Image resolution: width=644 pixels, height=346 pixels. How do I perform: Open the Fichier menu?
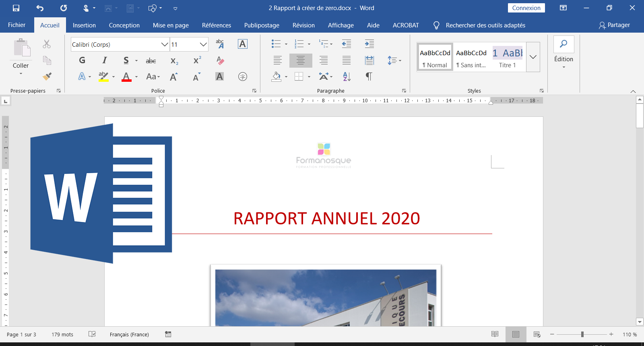(17, 25)
